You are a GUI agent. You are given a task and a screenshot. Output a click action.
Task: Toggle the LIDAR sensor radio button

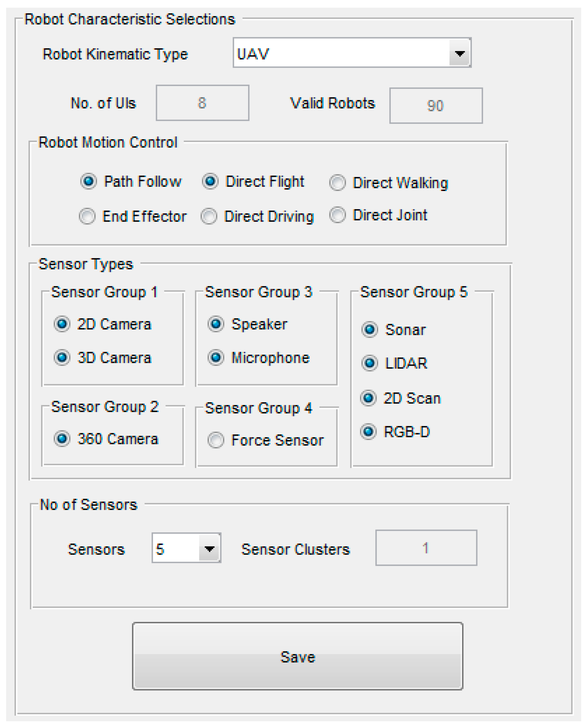tap(370, 363)
